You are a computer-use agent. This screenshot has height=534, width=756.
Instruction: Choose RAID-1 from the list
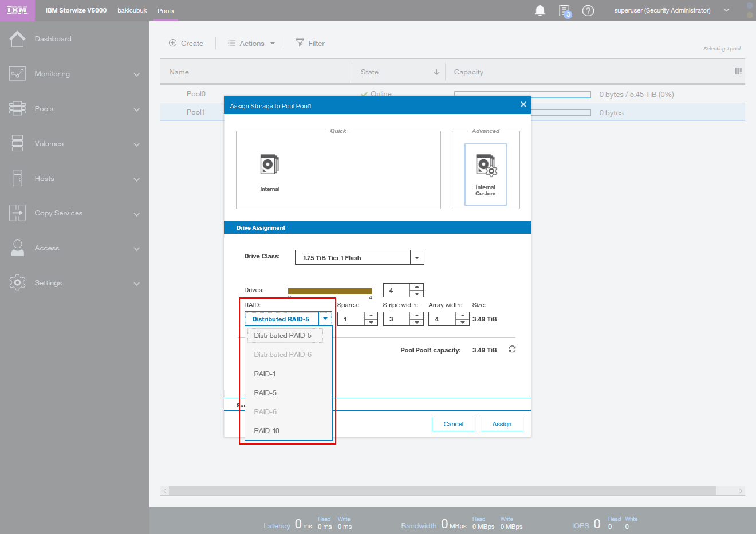tap(289, 374)
